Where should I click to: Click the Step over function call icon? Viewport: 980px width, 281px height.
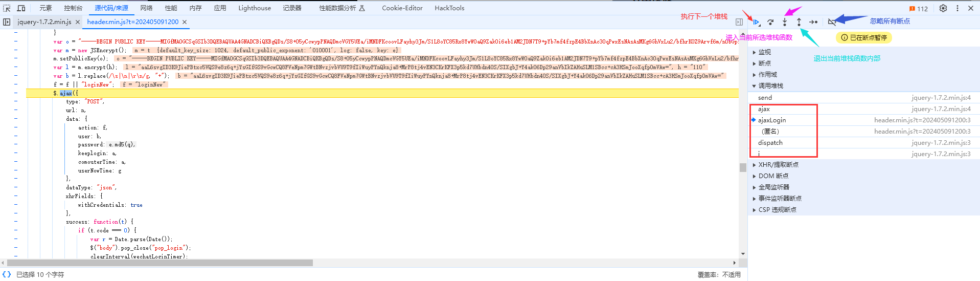click(x=770, y=22)
